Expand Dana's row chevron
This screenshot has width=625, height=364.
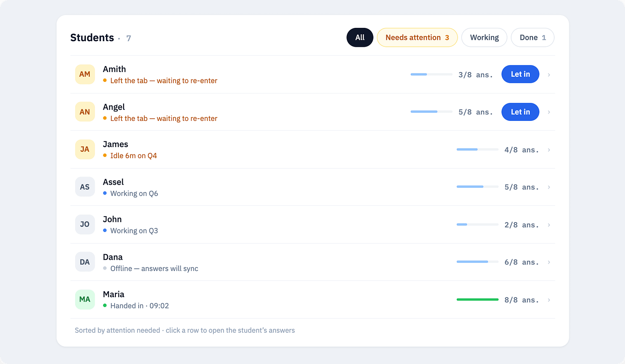coord(549,262)
